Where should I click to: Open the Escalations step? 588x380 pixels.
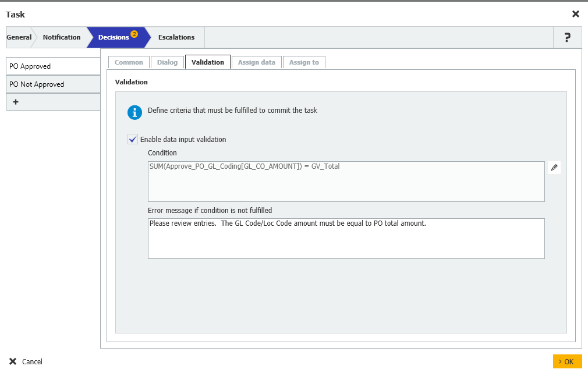[176, 37]
